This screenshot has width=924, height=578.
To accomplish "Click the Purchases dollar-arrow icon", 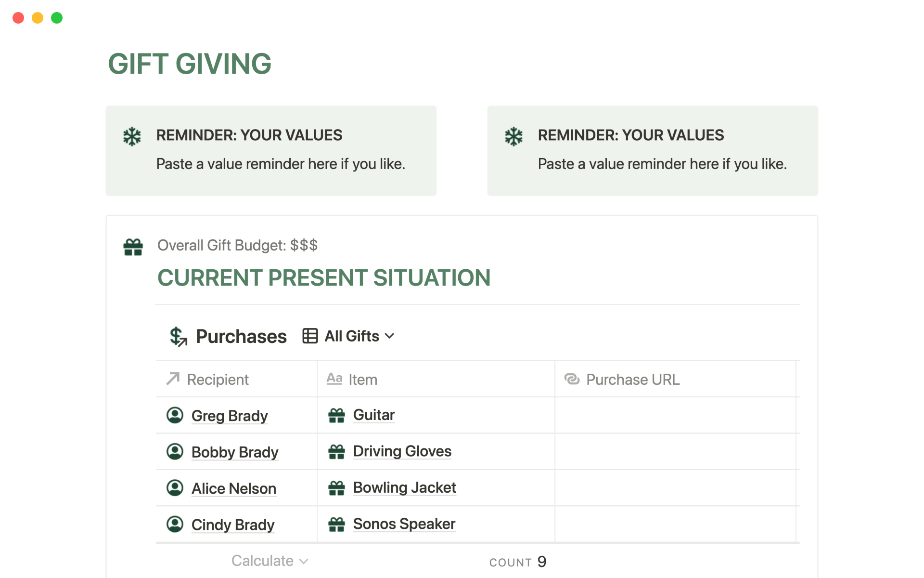I will [x=178, y=336].
